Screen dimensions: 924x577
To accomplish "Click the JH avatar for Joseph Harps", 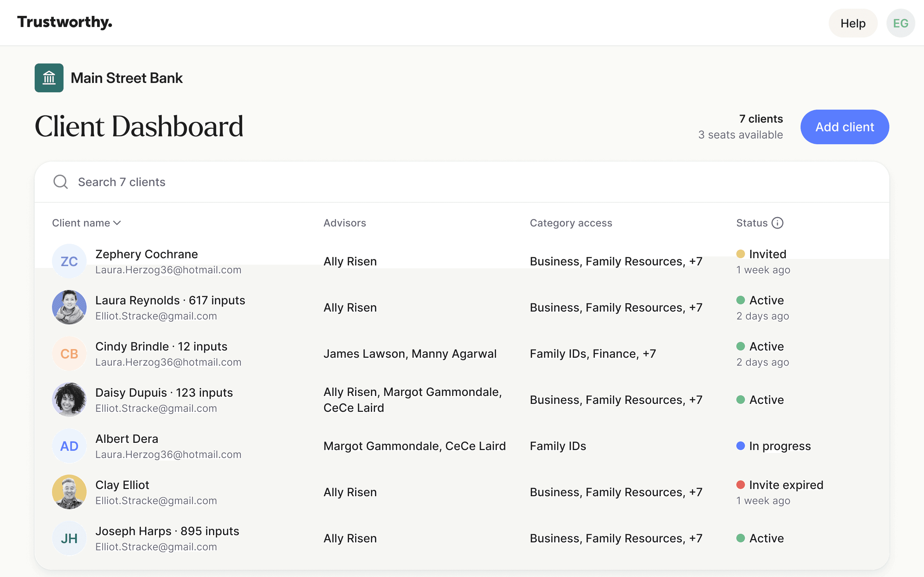I will coord(69,538).
